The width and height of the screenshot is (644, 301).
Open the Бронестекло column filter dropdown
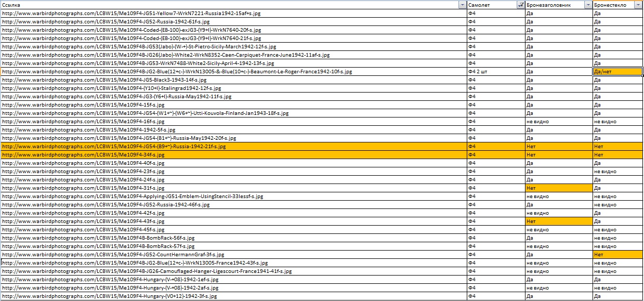point(639,5)
